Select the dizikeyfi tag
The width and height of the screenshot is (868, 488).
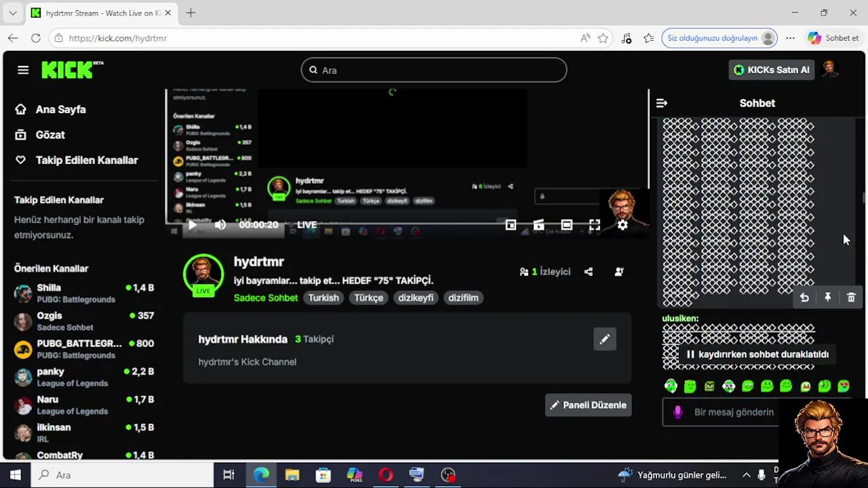click(x=416, y=298)
